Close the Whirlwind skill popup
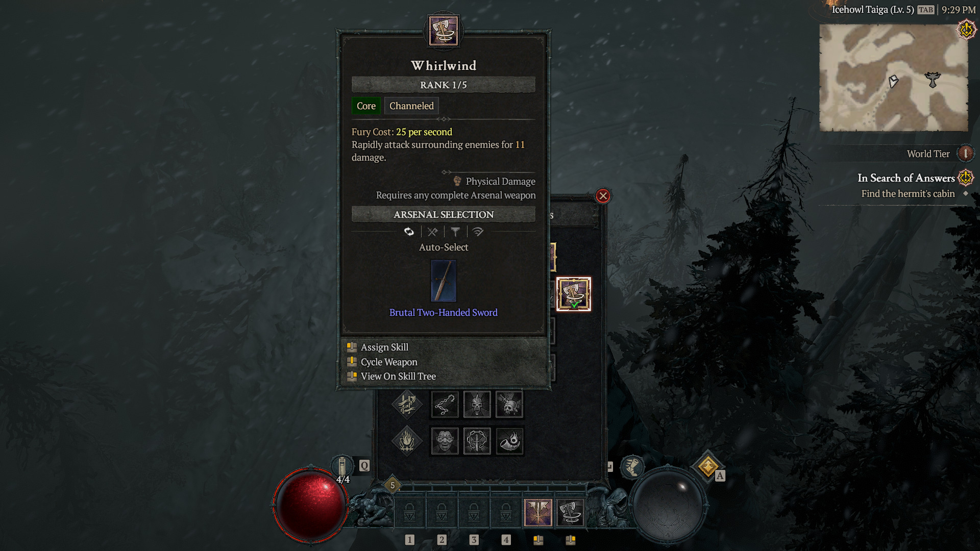Viewport: 980px width, 551px height. [x=602, y=196]
